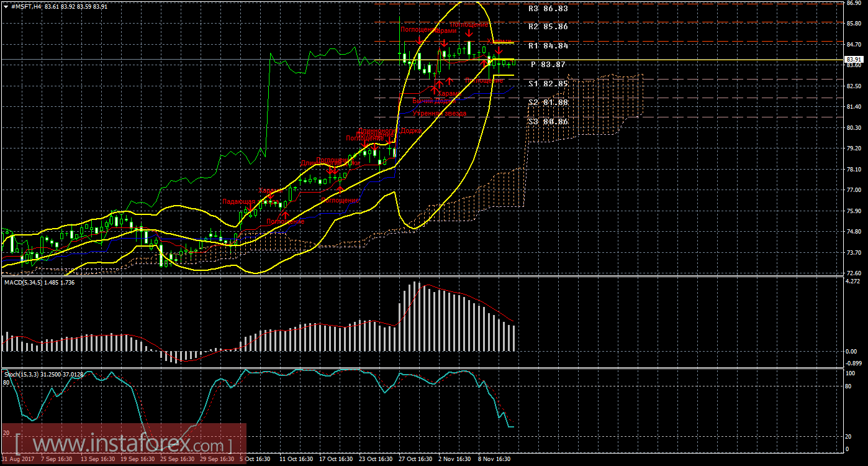Select the 5 Oct 16:30 time axis label
This screenshot has width=868, height=466.
point(255,459)
